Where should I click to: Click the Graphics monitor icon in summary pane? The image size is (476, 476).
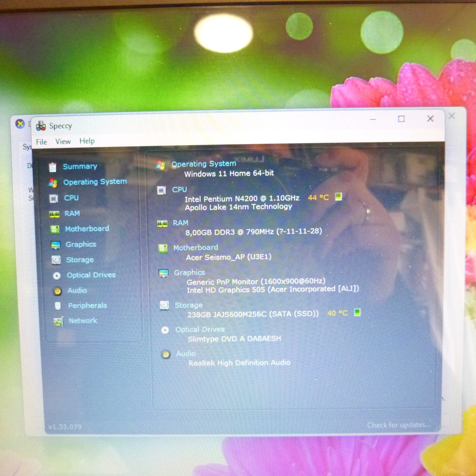coord(164,273)
